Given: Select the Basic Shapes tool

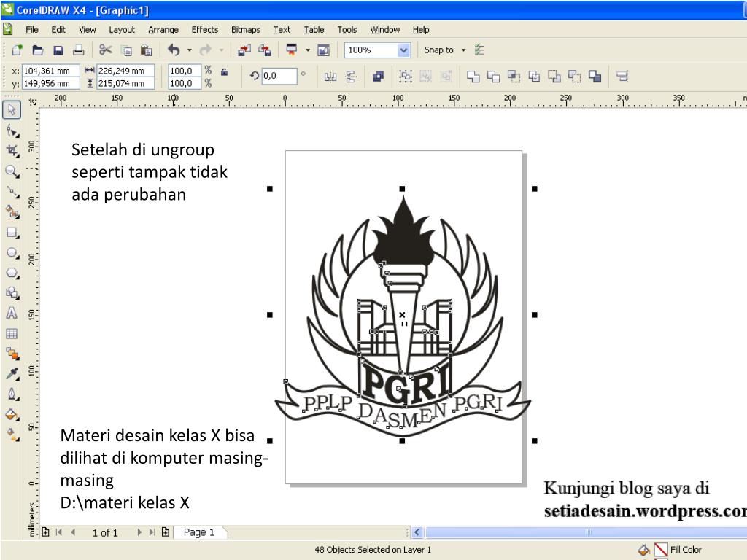Looking at the screenshot, I should [12, 293].
